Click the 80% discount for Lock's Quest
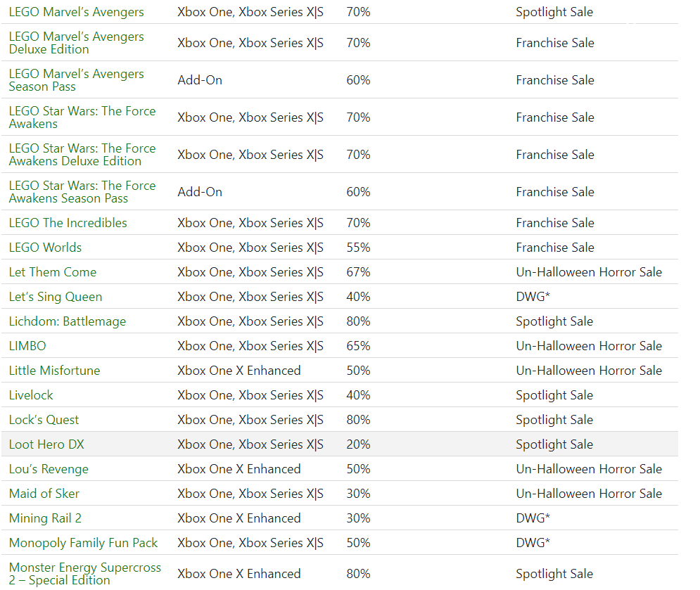700x590 pixels. (x=359, y=420)
